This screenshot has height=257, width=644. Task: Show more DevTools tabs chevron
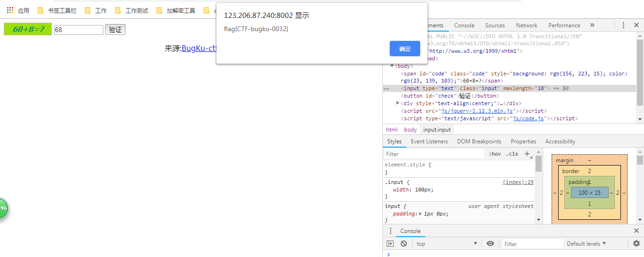(592, 25)
